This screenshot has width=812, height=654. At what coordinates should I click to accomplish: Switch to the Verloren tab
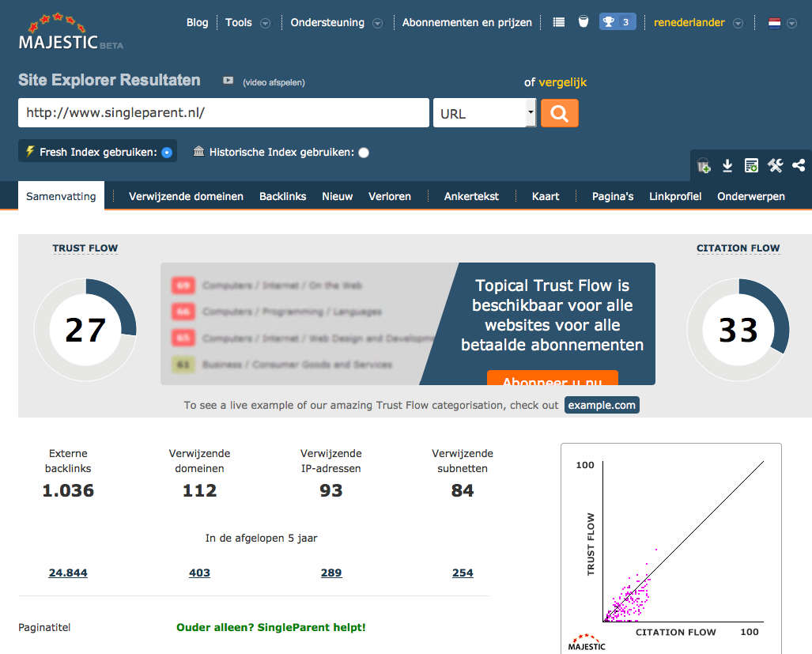click(x=390, y=196)
